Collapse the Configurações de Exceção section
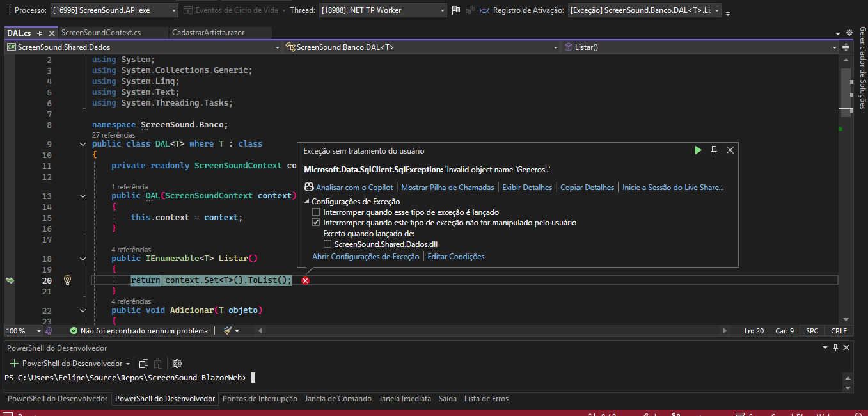The width and height of the screenshot is (868, 416). point(306,201)
